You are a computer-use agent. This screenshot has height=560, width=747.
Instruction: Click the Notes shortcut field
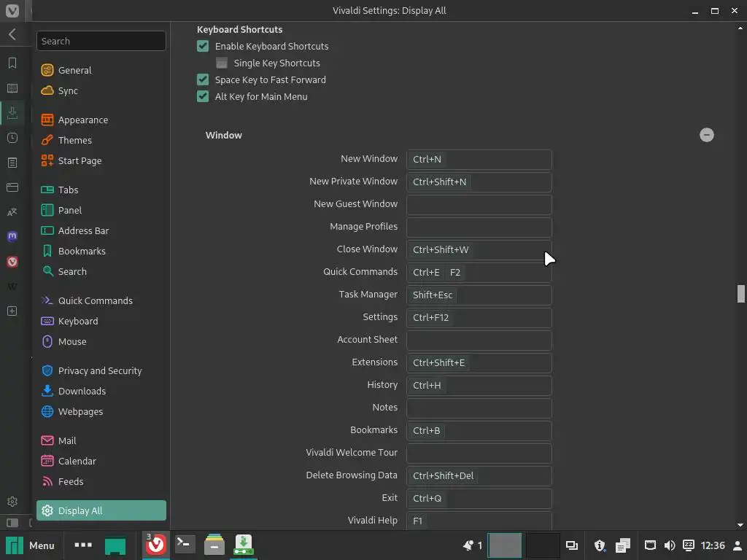coord(479,408)
